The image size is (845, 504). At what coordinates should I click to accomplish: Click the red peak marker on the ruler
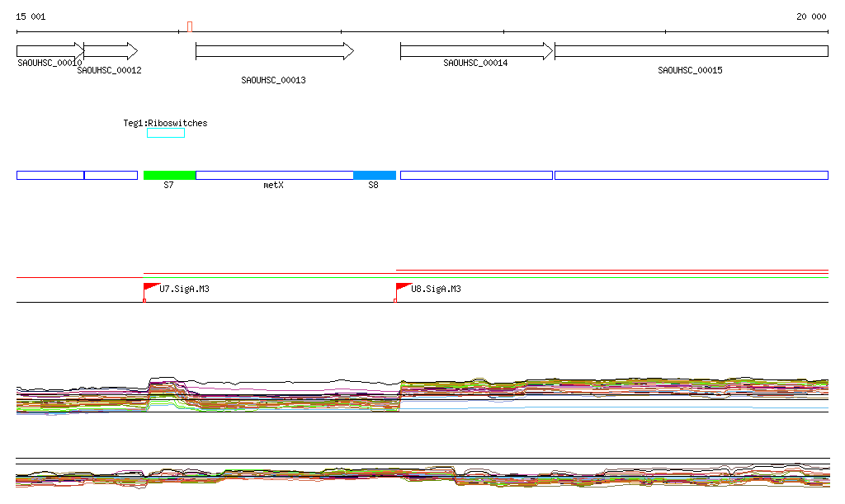[x=190, y=26]
